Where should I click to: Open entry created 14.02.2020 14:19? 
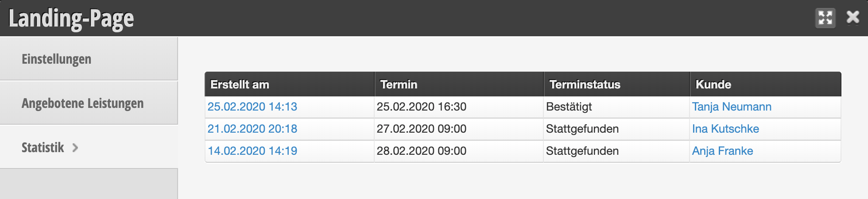point(252,151)
